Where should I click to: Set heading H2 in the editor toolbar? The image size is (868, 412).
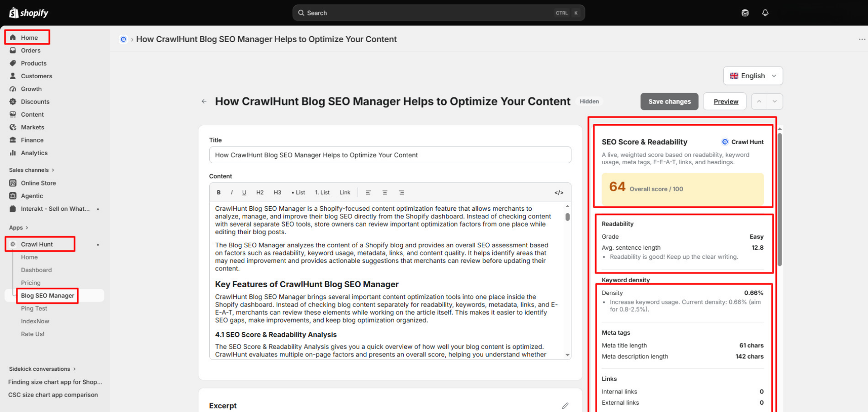(x=260, y=193)
